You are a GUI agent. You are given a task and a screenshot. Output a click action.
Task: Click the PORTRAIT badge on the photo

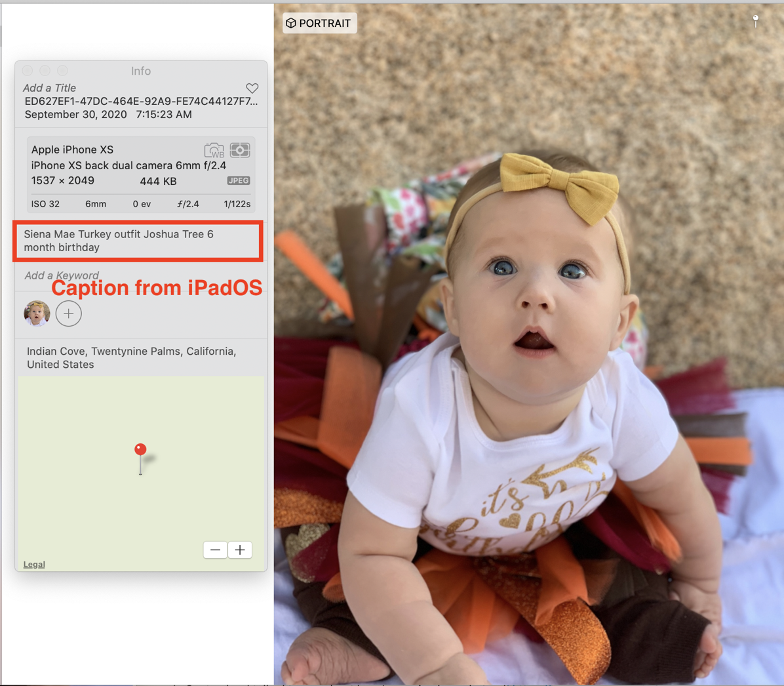tap(319, 23)
